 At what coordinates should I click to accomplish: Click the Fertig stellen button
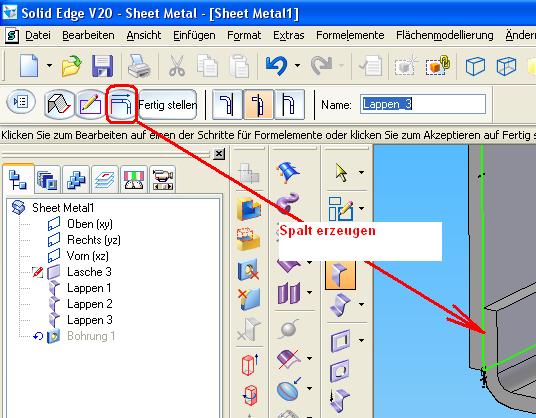(x=168, y=104)
